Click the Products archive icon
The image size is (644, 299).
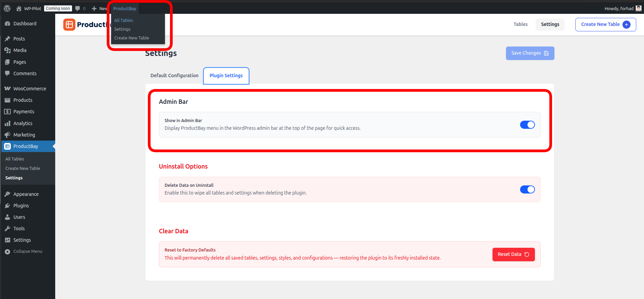pyautogui.click(x=7, y=100)
